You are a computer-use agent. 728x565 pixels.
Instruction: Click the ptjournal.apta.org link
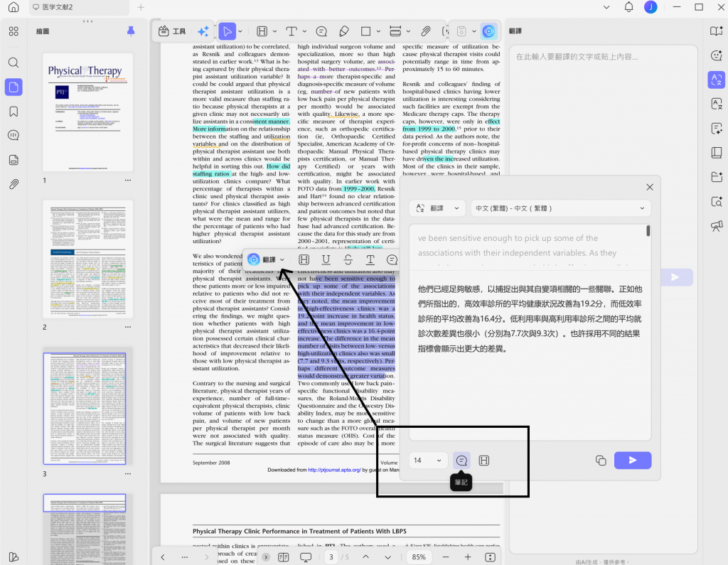pos(334,470)
